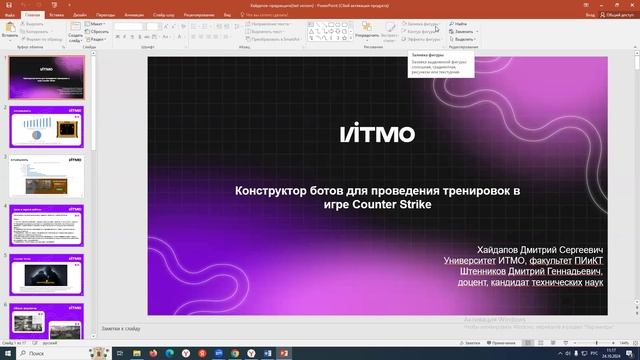The width and height of the screenshot is (640, 360).
Task: Click ribbon display options icon in title bar
Action: coord(586,5)
